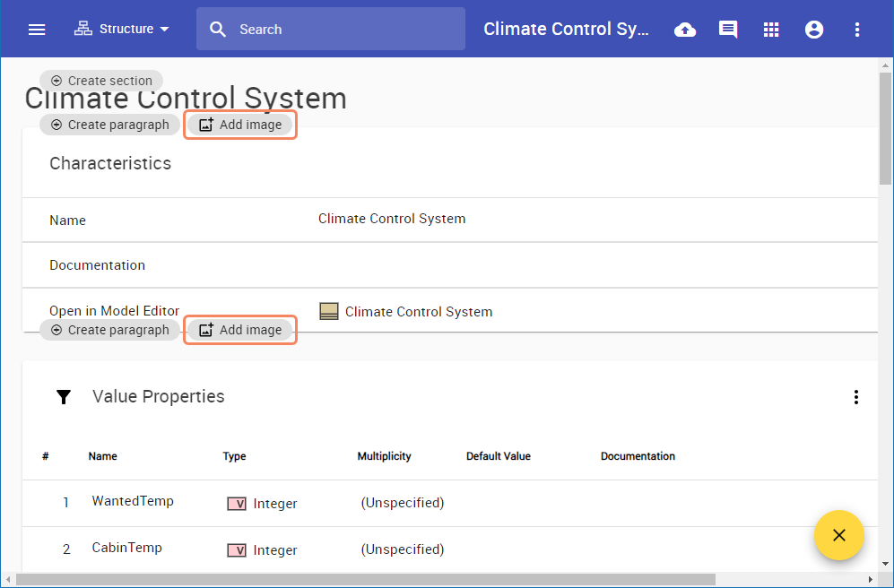The width and height of the screenshot is (894, 588).
Task: Open the comments panel icon
Action: 728,30
